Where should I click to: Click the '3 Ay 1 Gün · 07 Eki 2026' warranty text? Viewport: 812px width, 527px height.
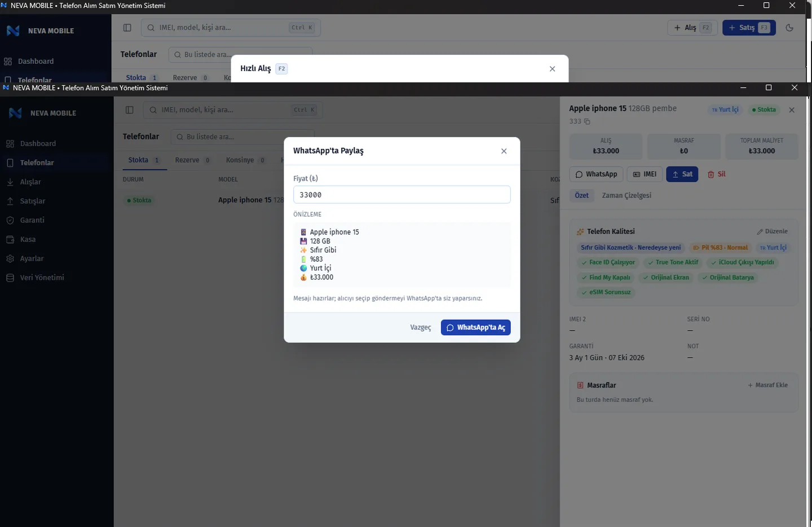click(607, 358)
